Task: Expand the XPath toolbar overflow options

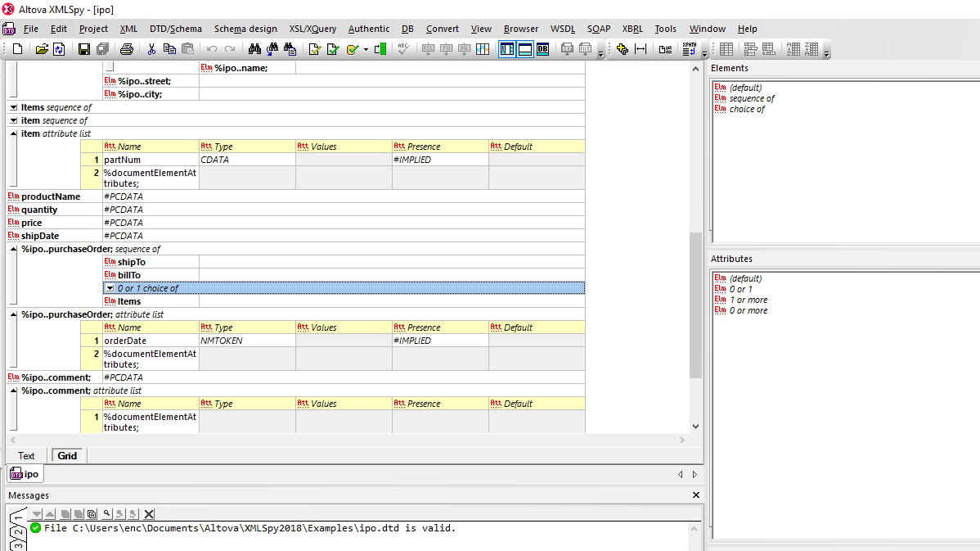Action: pos(704,54)
